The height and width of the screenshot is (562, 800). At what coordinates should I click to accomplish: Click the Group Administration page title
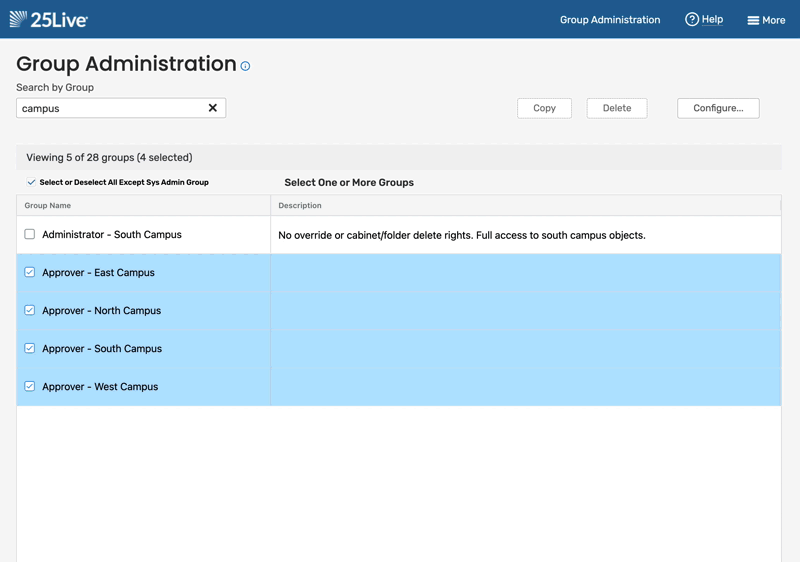click(126, 64)
